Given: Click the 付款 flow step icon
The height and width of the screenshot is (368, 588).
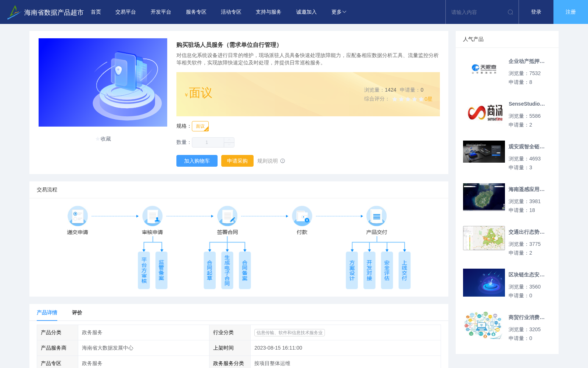Looking at the screenshot, I should coord(302,216).
